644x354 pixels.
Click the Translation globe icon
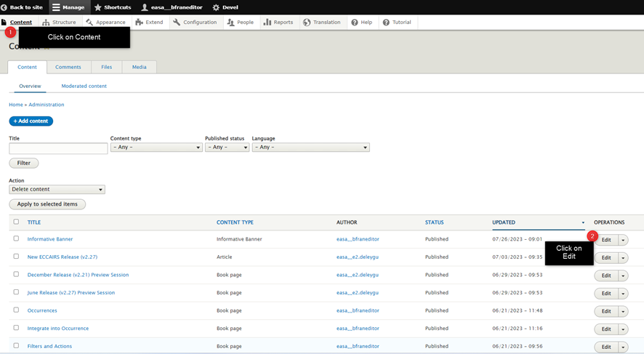[307, 23]
